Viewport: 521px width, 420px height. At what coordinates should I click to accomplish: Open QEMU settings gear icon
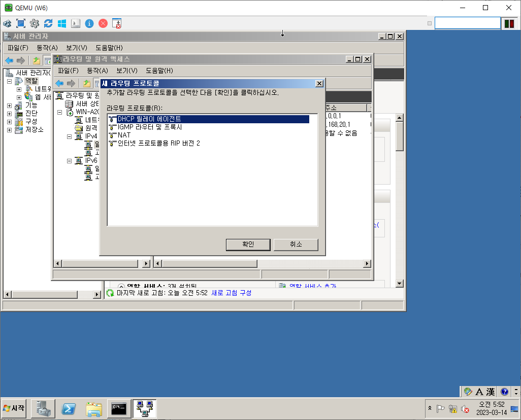pos(34,23)
